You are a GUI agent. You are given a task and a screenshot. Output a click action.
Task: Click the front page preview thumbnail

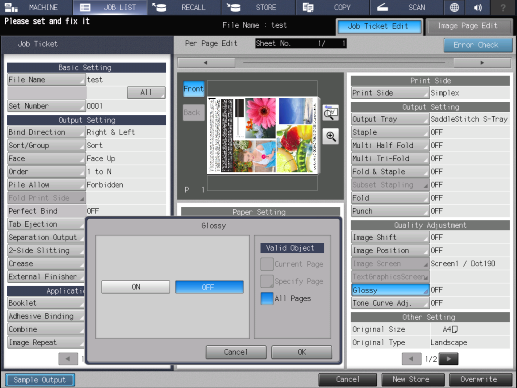262,135
